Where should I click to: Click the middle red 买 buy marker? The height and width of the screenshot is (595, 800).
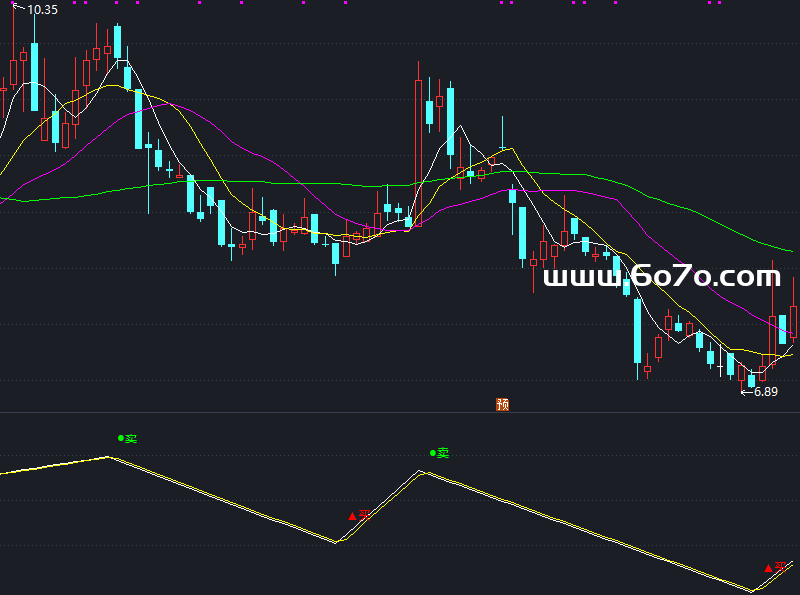click(x=359, y=515)
